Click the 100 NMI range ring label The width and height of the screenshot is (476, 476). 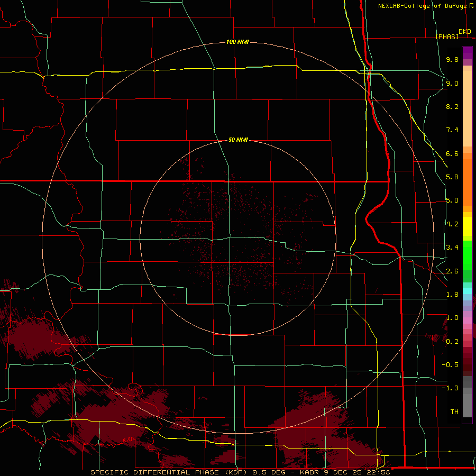pos(237,42)
